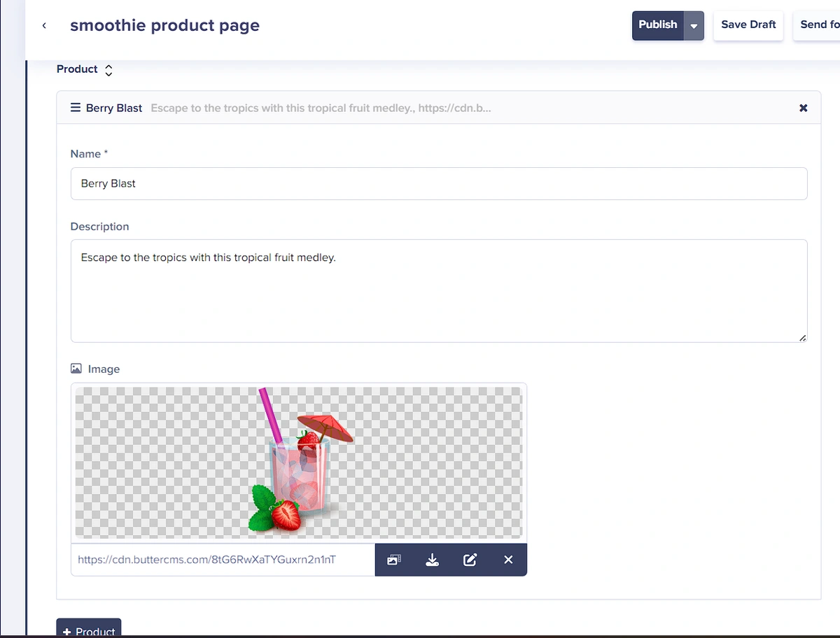Download the image using the download icon

(x=433, y=560)
